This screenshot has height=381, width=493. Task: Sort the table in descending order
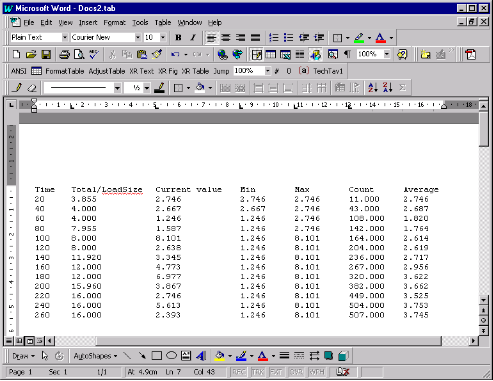[387, 88]
